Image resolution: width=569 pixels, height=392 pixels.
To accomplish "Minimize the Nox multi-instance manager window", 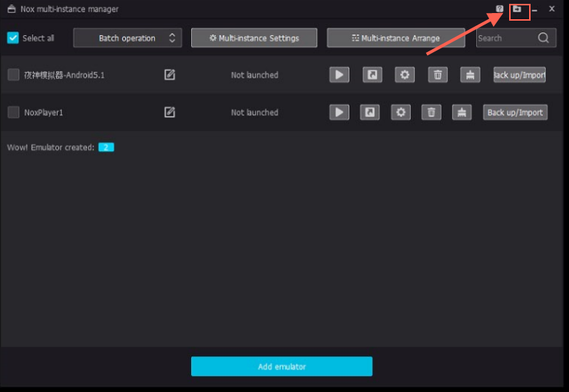I will 534,9.
